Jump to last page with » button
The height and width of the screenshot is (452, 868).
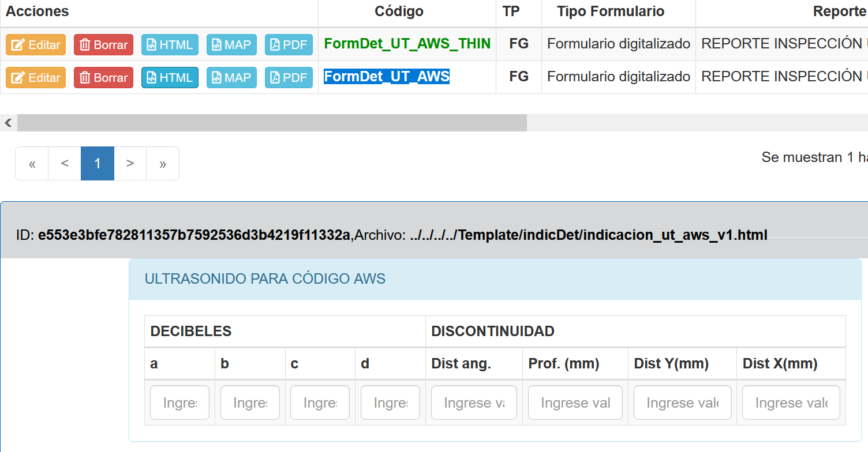[163, 164]
